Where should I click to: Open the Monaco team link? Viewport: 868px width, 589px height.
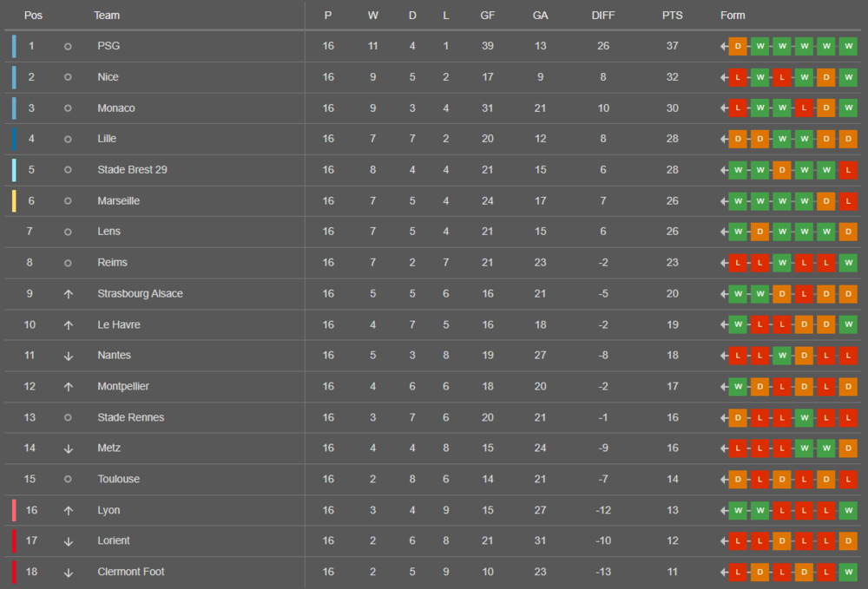tap(116, 108)
